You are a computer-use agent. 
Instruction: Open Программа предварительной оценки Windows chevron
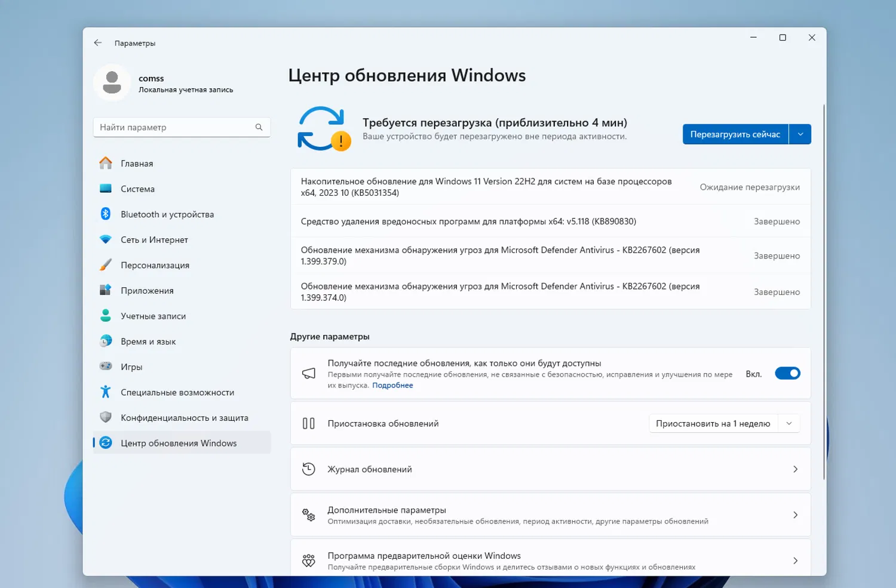pyautogui.click(x=795, y=561)
